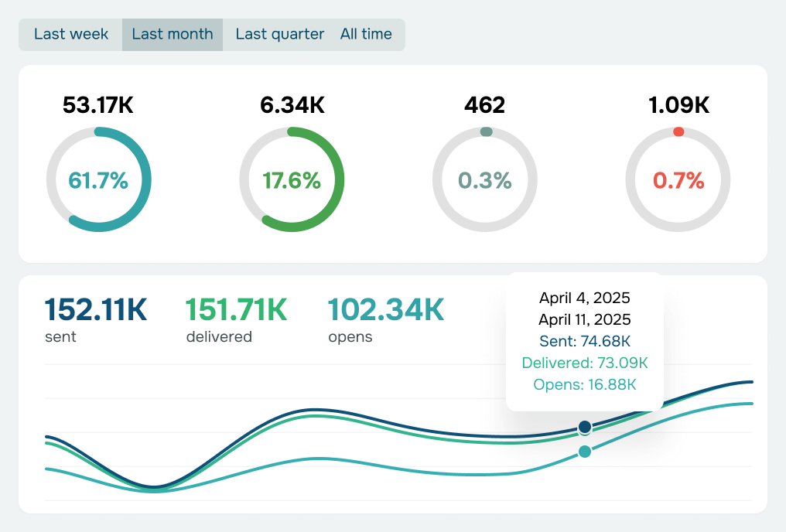This screenshot has height=532, width=786.
Task: Click the dark dot marker on the sent line
Action: (585, 425)
